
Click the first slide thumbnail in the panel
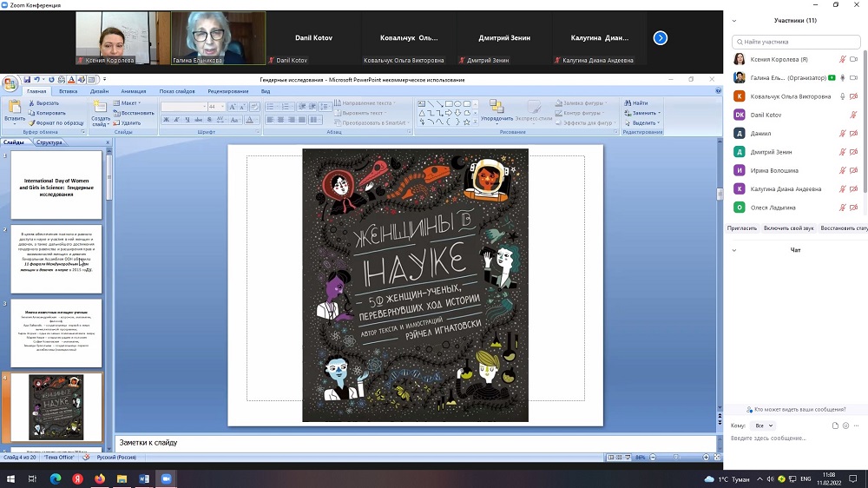click(x=56, y=184)
